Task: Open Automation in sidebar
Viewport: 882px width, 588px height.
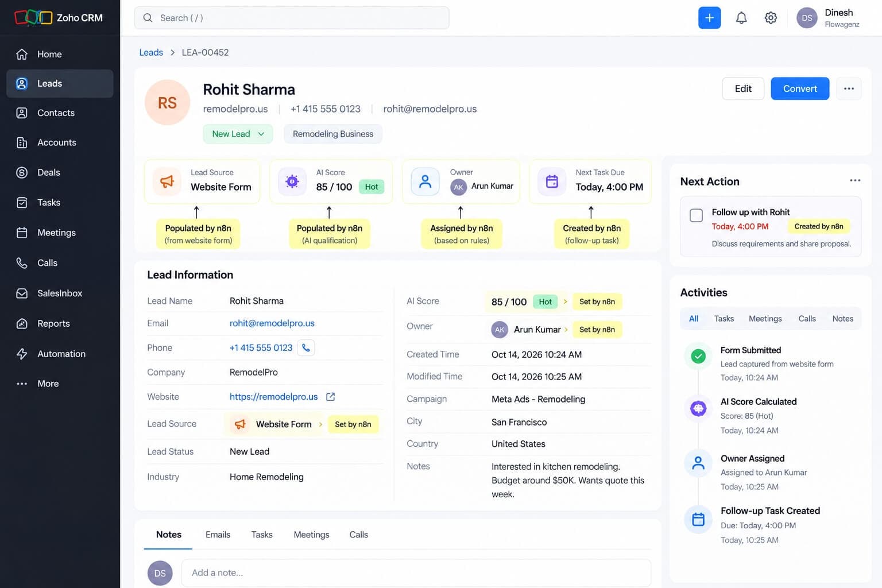Action: coord(60,354)
